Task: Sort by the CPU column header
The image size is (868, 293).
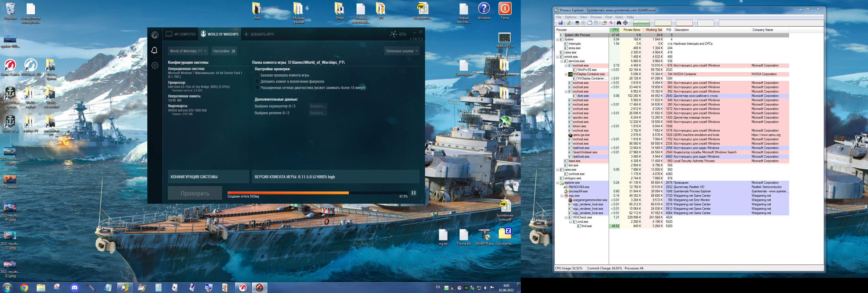Action: [615, 30]
